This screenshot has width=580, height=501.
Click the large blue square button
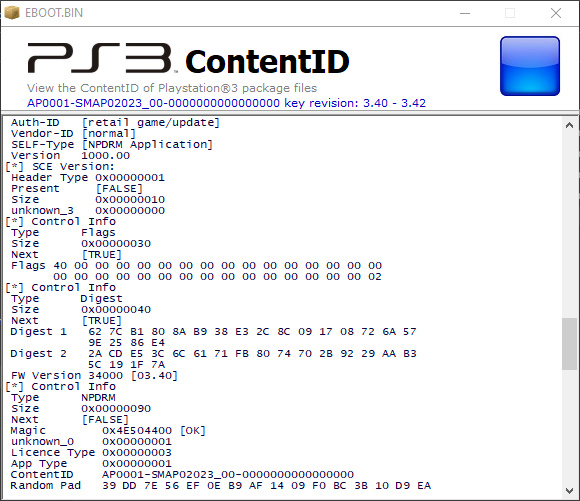point(530,66)
